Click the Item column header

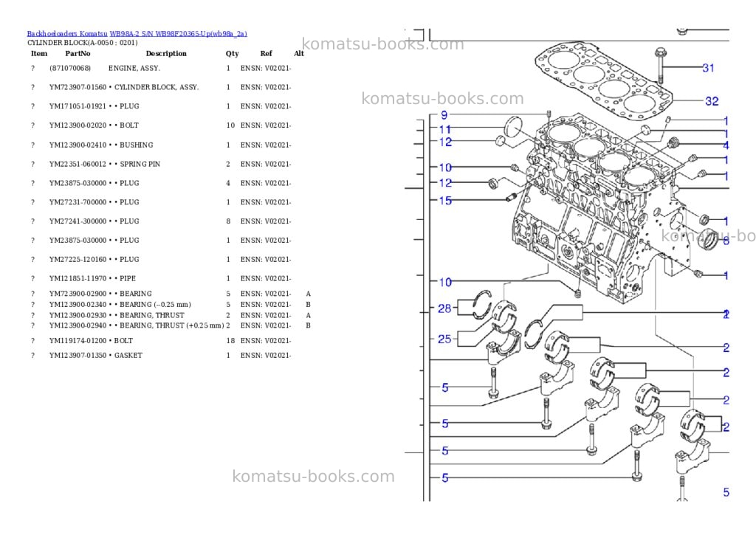coord(39,53)
